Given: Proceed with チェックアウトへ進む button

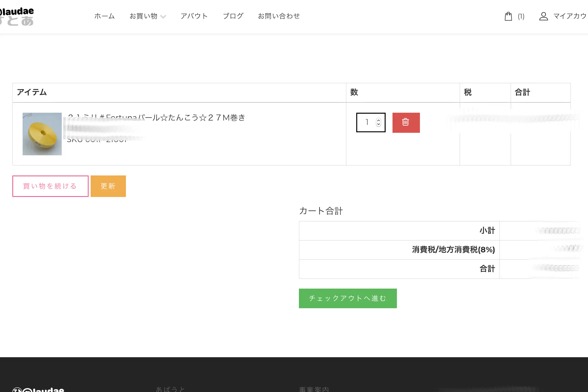Looking at the screenshot, I should [347, 298].
